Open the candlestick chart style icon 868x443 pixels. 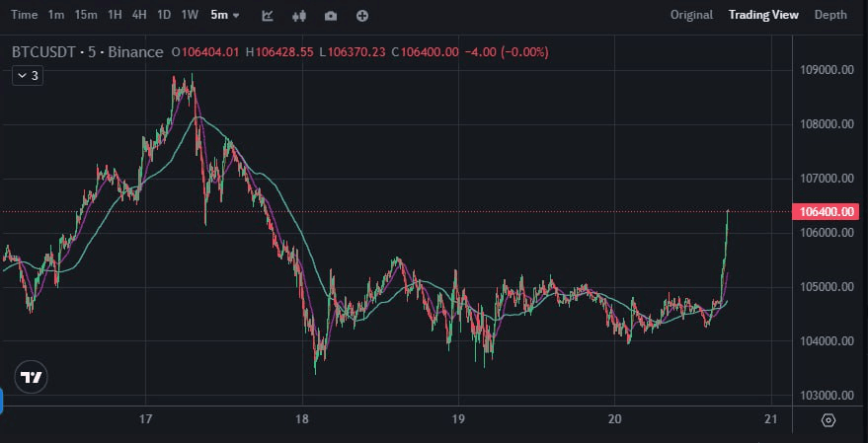pyautogui.click(x=299, y=16)
